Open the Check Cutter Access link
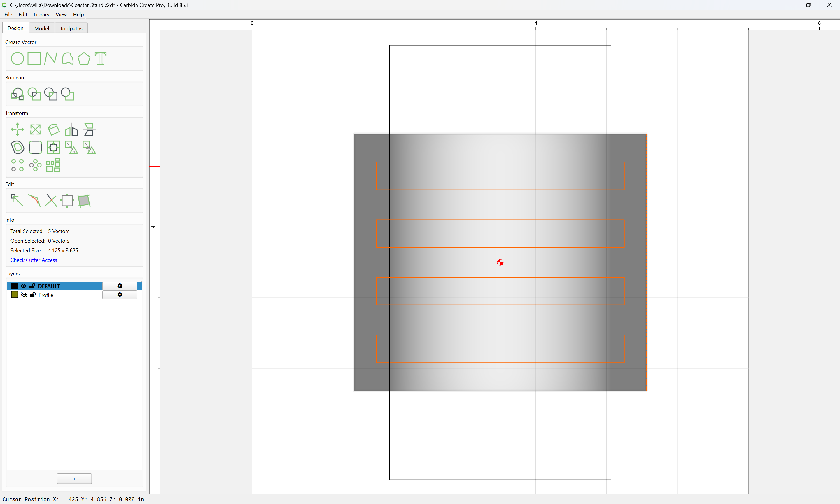This screenshot has width=840, height=504. (x=34, y=260)
